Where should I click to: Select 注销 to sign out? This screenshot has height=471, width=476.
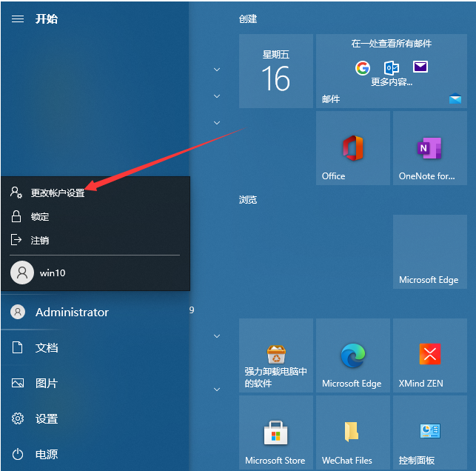click(40, 240)
